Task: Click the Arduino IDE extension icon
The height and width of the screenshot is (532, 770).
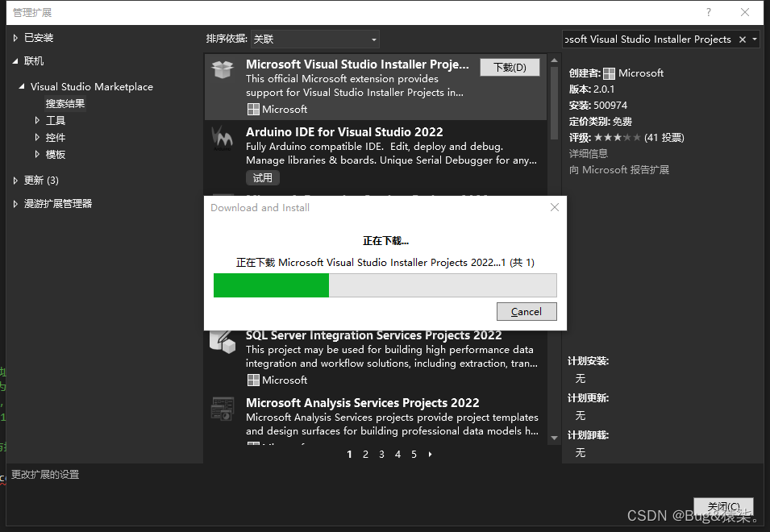Action: pos(222,138)
